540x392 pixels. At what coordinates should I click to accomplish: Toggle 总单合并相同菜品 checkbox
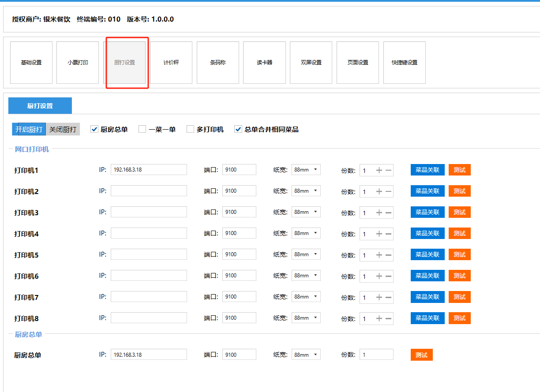tap(238, 129)
